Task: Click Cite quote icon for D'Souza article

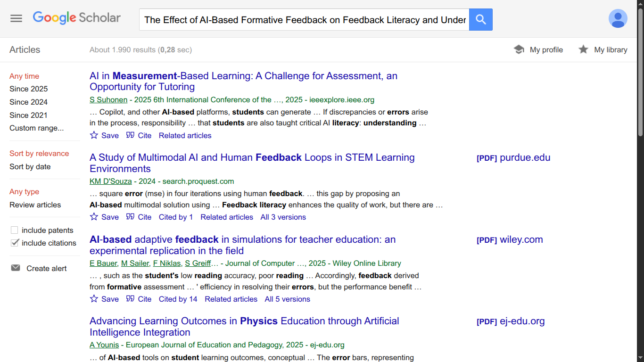Action: [131, 217]
